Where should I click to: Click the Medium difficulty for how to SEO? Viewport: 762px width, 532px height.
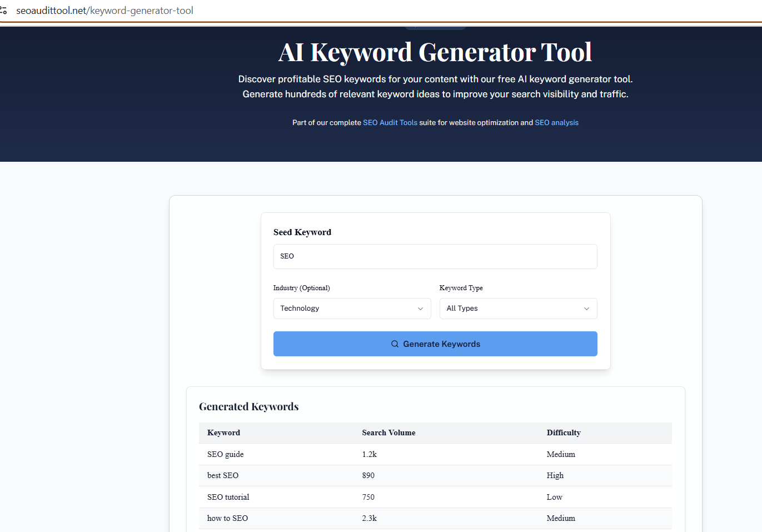(x=561, y=518)
